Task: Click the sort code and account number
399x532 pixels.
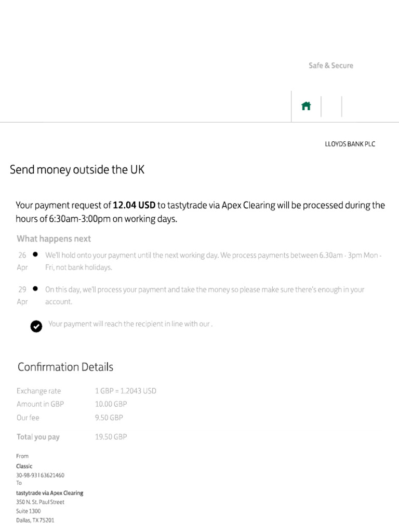Action: click(40, 475)
